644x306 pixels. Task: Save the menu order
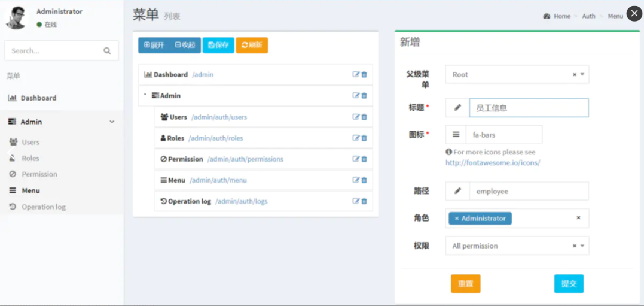click(x=218, y=46)
